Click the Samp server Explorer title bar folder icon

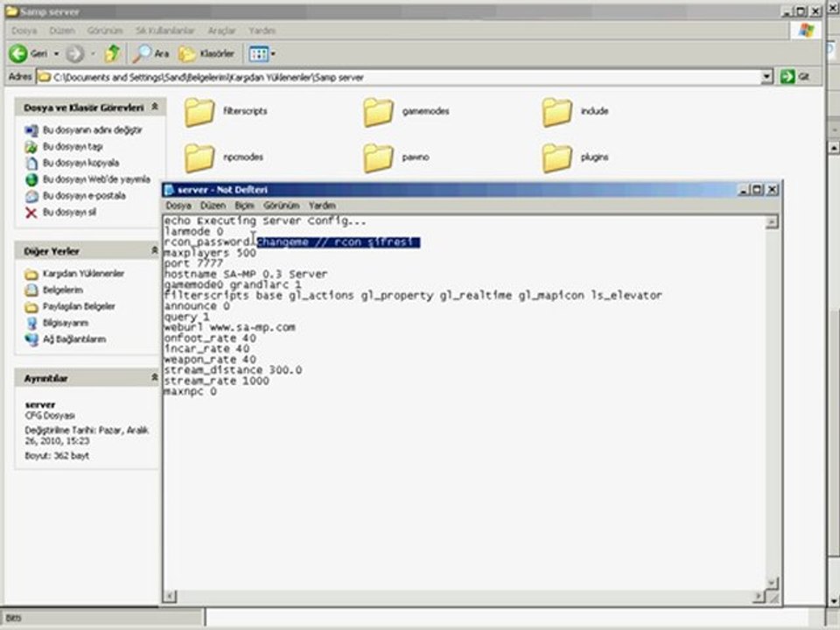pyautogui.click(x=11, y=11)
